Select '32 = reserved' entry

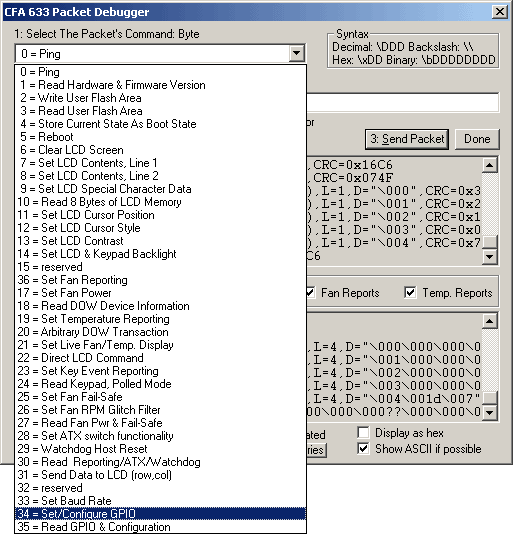[x=160, y=488]
